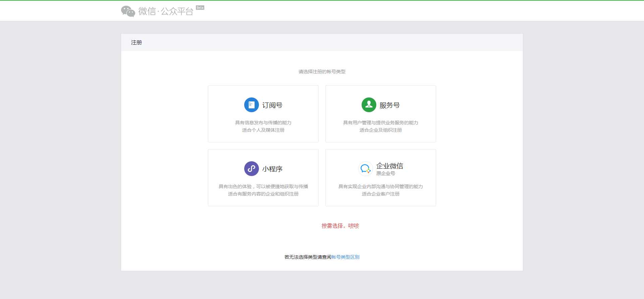Click the purple 小程序 mini program icon
This screenshot has width=644, height=299.
tap(251, 169)
